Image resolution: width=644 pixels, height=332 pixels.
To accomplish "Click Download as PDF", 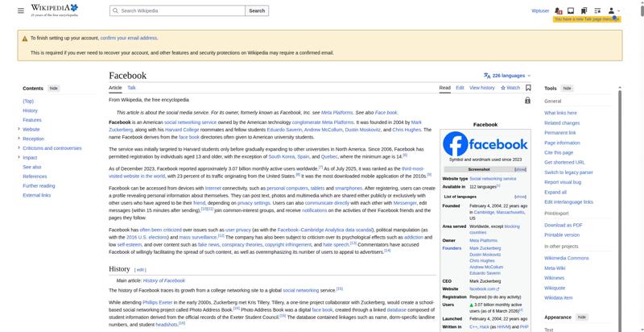I will pos(563,225).
